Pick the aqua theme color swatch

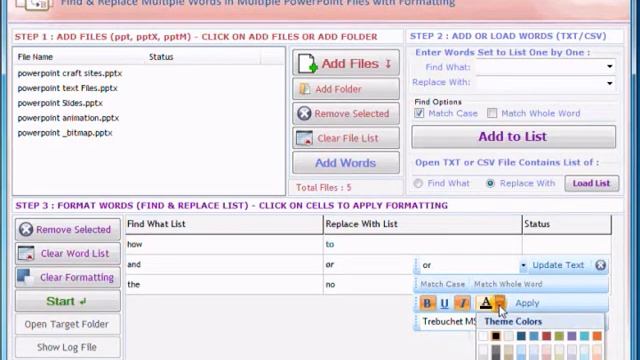pos(584,336)
